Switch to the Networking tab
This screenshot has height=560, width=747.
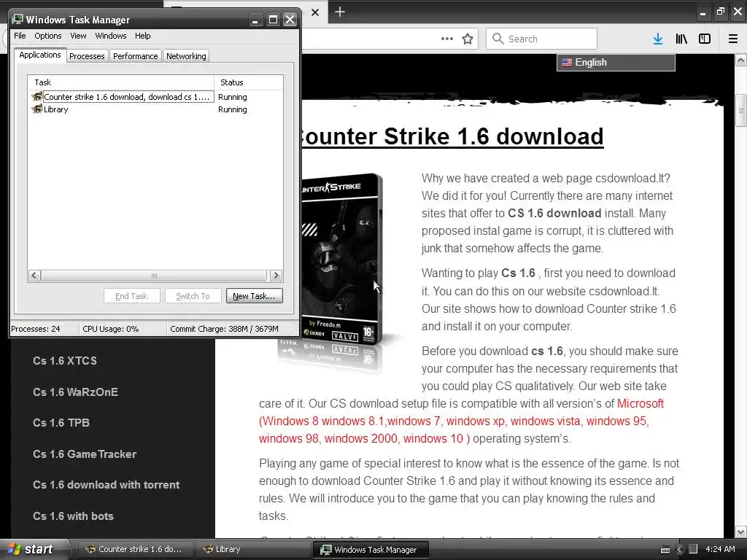[x=186, y=55]
